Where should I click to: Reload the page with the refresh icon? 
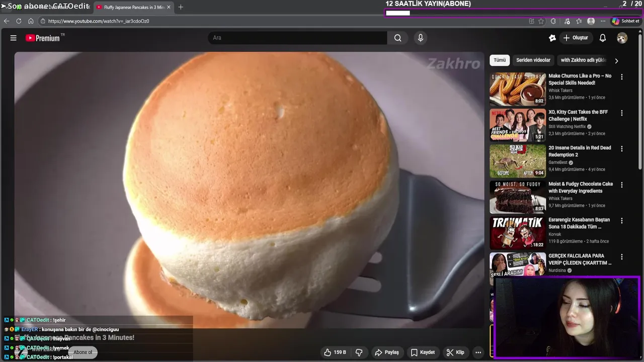[x=19, y=21]
